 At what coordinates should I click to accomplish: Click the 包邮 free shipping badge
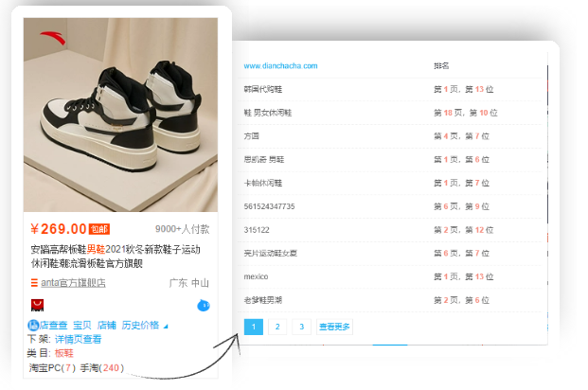(99, 229)
